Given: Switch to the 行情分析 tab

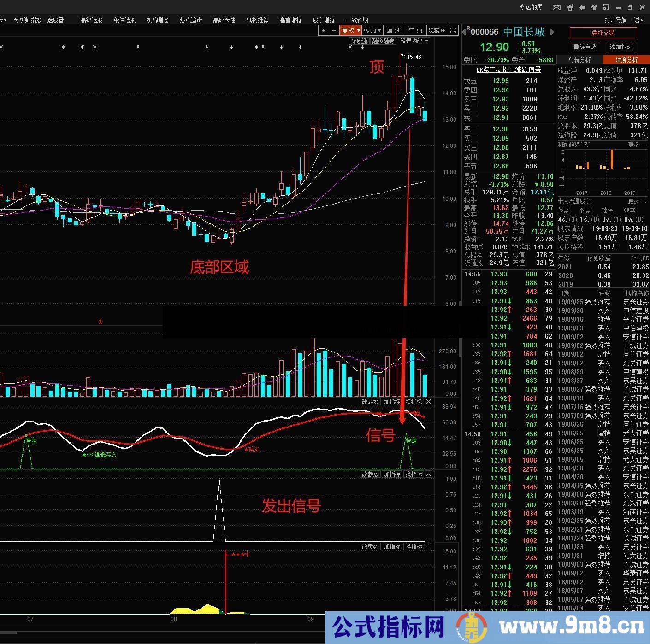Looking at the screenshot, I should coord(579,60).
